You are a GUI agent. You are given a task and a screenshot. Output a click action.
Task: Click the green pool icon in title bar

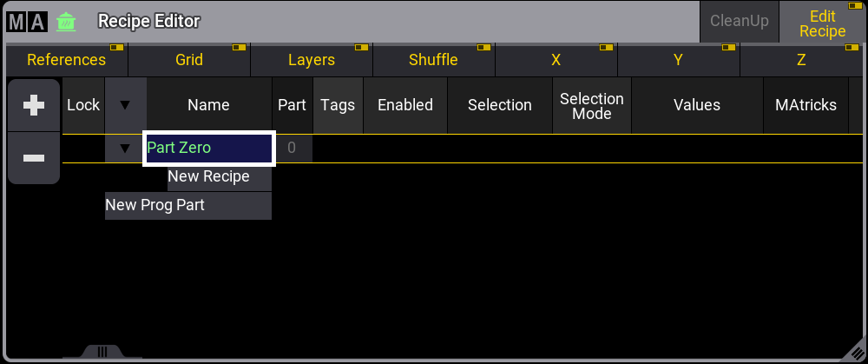tap(66, 21)
